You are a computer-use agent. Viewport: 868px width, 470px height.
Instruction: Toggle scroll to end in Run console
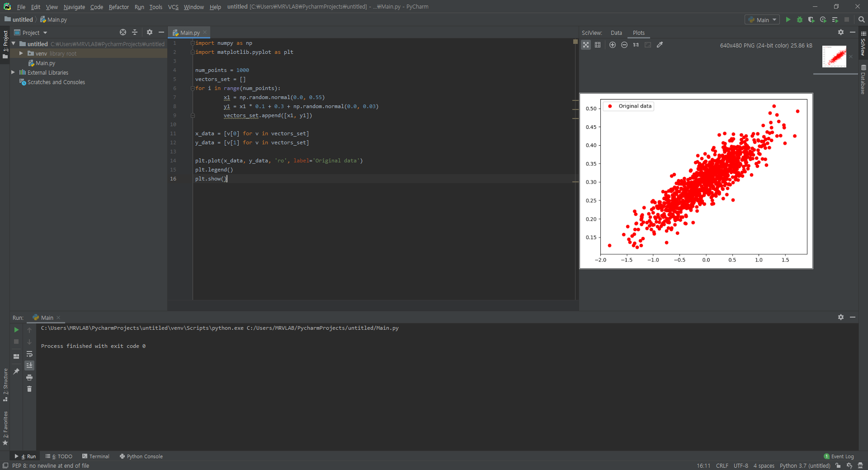click(x=29, y=365)
